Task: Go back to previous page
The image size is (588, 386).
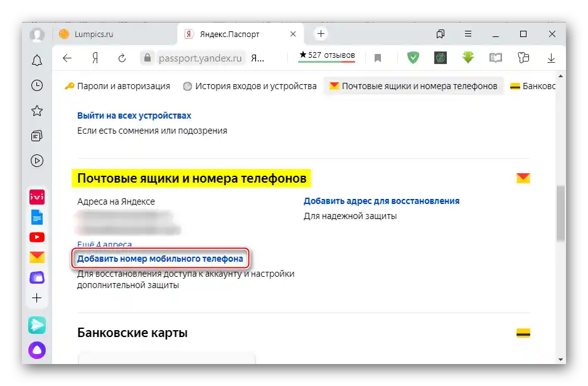Action: [67, 58]
